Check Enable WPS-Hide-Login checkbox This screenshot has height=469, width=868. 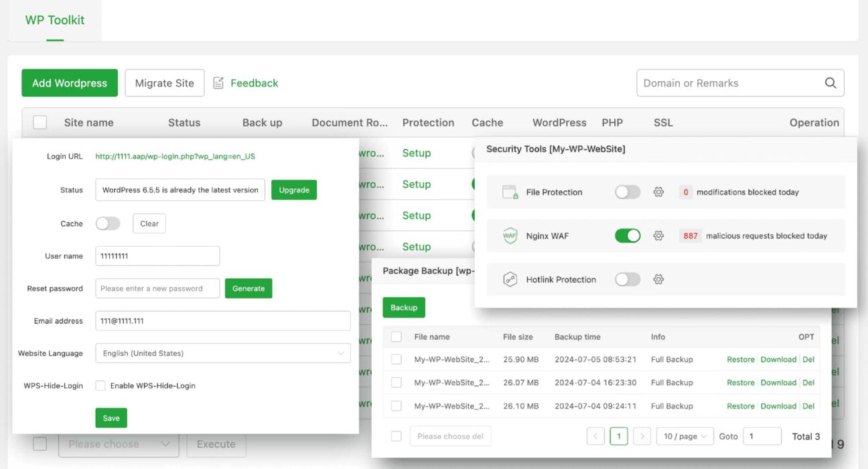(x=100, y=385)
